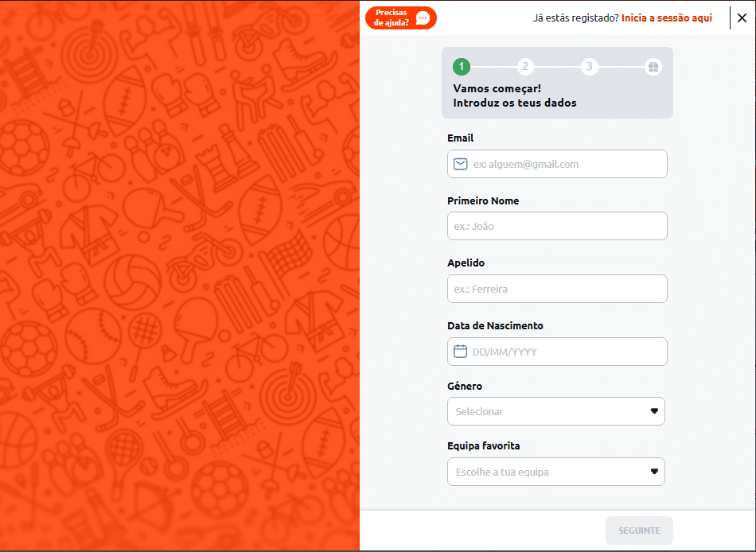Click the gift icon in step progress
The width and height of the screenshot is (756, 552).
653,67
